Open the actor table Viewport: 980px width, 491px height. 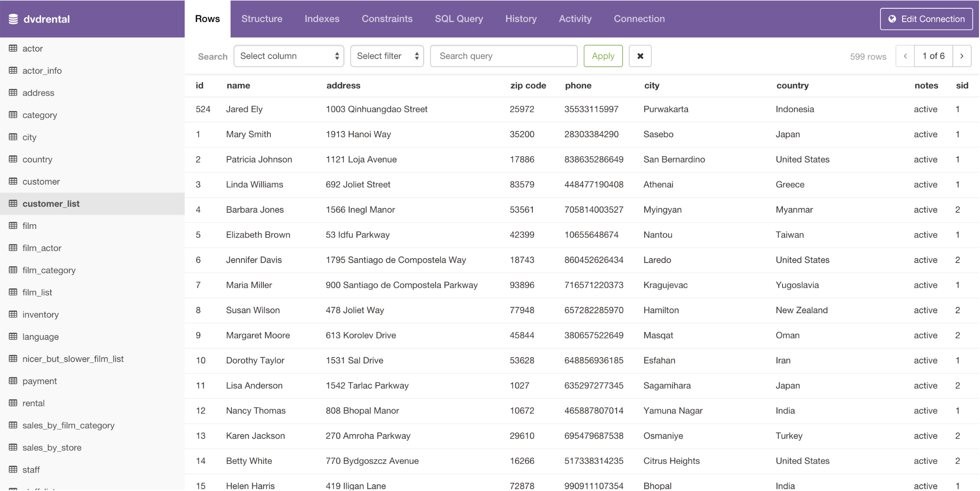92,48
